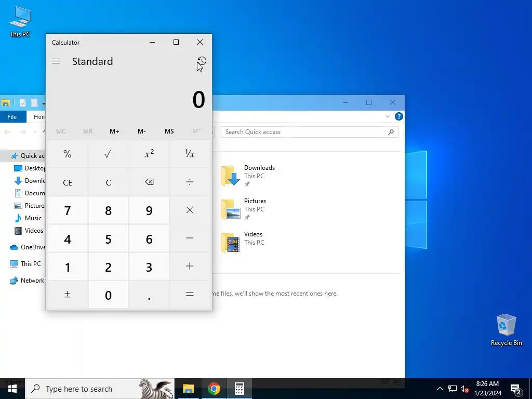Click the square root key
This screenshot has height=399, width=532.
tap(108, 154)
